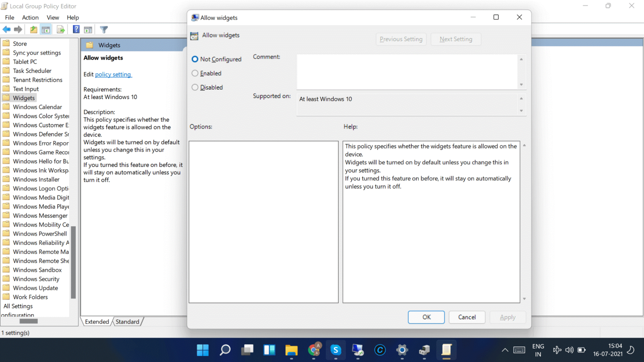Open the Supported on dropdown arrow
Viewport: 644px width, 362px height.
click(522, 110)
